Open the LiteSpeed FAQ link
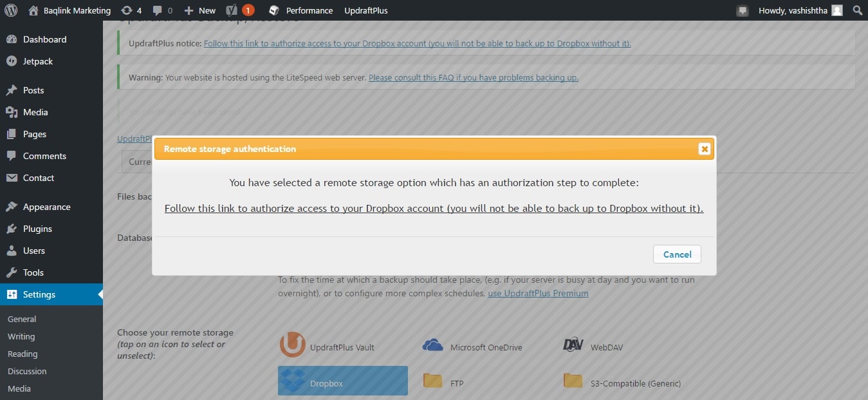Image resolution: width=868 pixels, height=400 pixels. 474,77
